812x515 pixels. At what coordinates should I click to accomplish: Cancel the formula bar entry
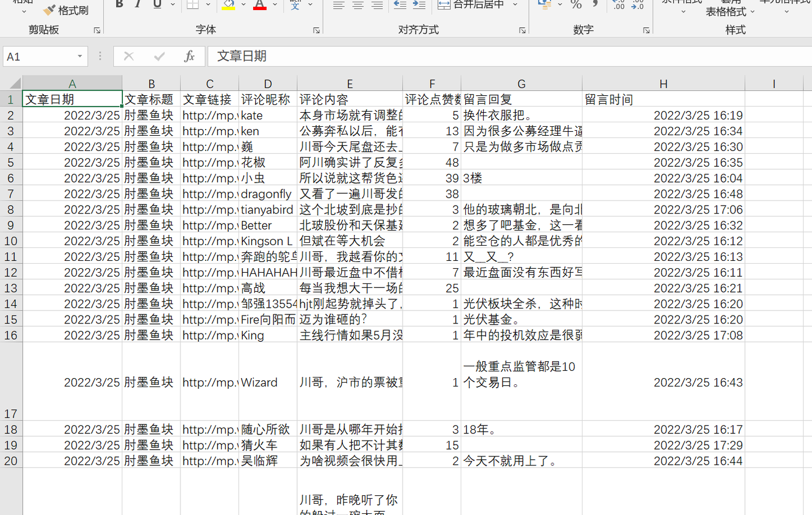click(129, 56)
